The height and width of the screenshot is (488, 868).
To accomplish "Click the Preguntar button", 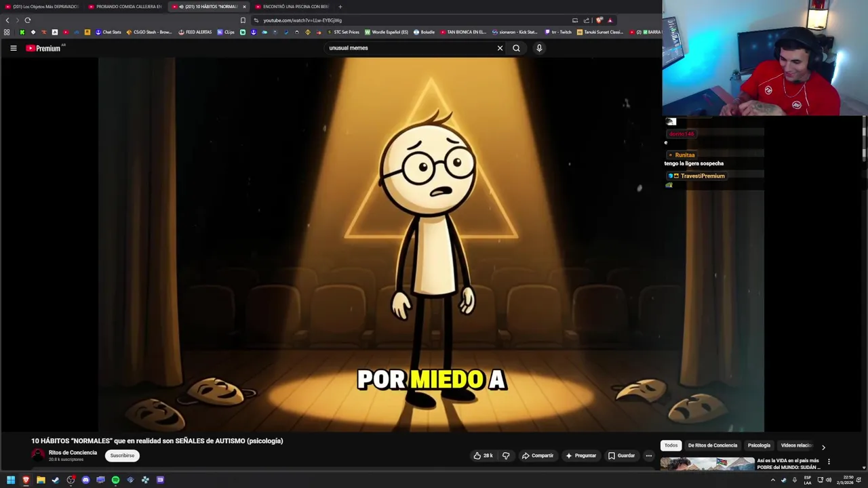I will 580,455.
